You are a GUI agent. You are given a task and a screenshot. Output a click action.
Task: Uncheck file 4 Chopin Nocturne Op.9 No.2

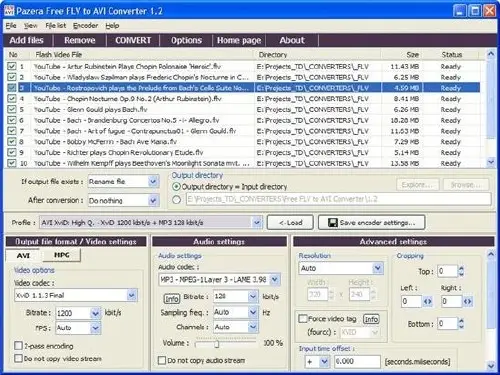tap(12, 99)
